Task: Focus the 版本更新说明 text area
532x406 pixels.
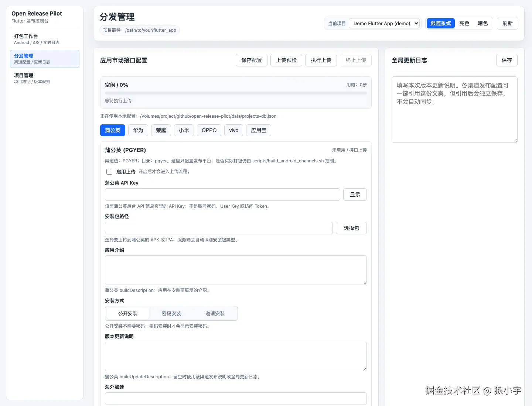Action: [236, 357]
